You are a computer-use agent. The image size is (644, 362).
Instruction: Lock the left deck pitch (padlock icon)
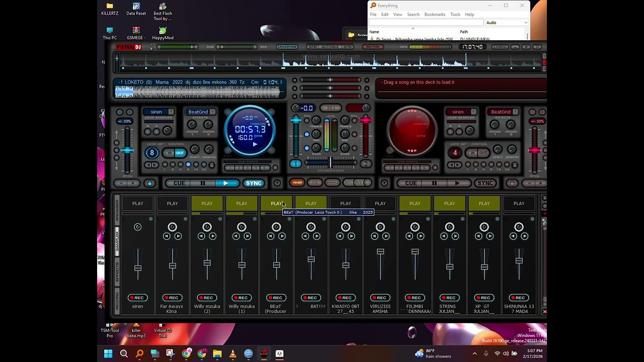[149, 184]
